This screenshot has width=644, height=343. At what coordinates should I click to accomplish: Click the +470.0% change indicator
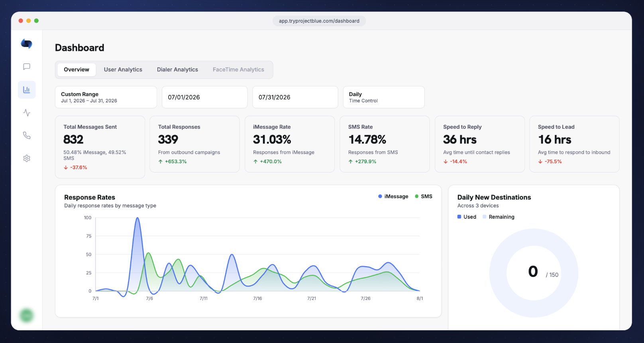(267, 162)
